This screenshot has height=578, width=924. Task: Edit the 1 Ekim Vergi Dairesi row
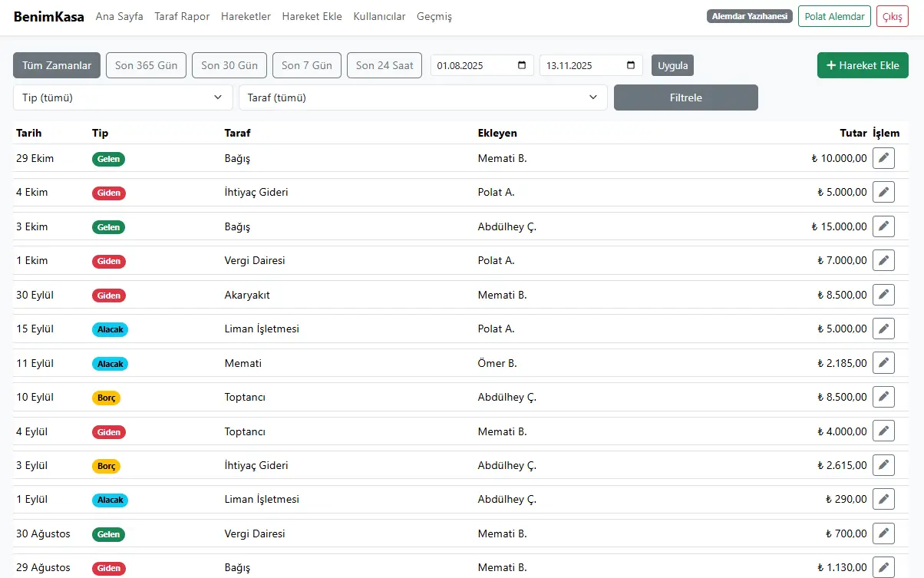click(883, 260)
